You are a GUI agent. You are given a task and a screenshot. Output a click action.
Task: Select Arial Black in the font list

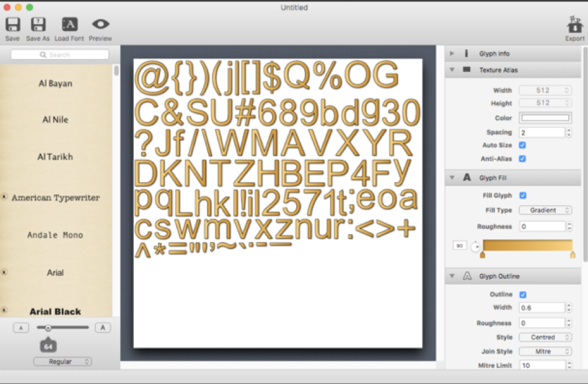[x=55, y=312]
